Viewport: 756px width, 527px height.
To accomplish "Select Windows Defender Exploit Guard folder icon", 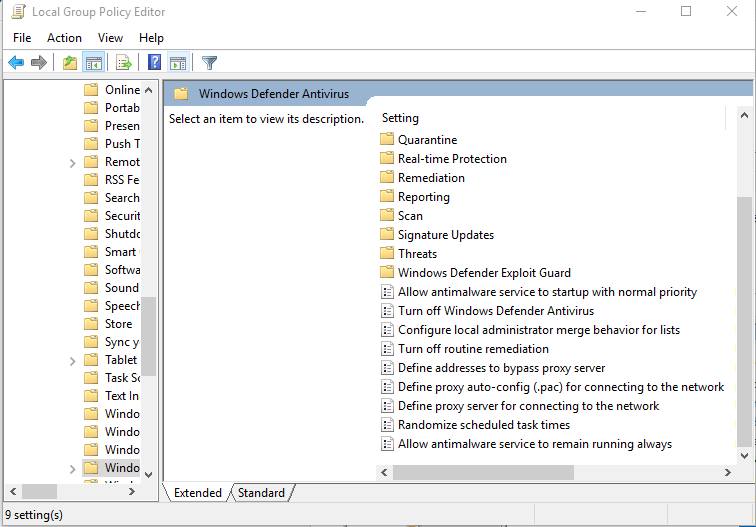I will (387, 272).
